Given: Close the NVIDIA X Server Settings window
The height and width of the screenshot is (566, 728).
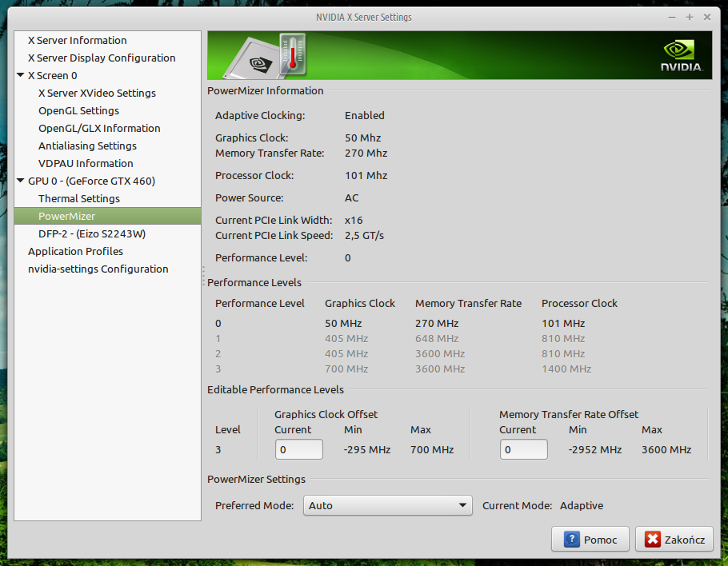Looking at the screenshot, I should pos(707,17).
